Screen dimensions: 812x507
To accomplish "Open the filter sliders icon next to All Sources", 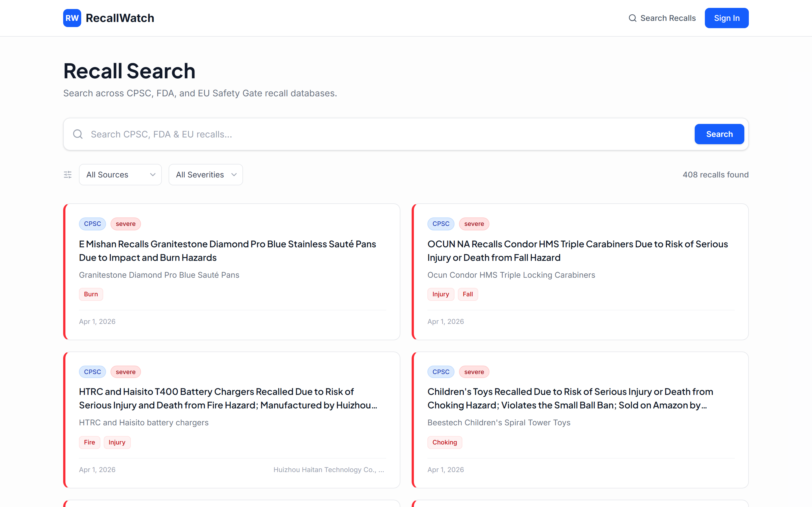I will [67, 174].
